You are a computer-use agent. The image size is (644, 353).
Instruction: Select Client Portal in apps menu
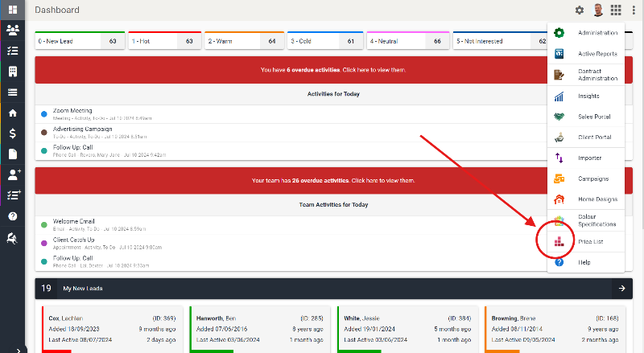point(586,137)
